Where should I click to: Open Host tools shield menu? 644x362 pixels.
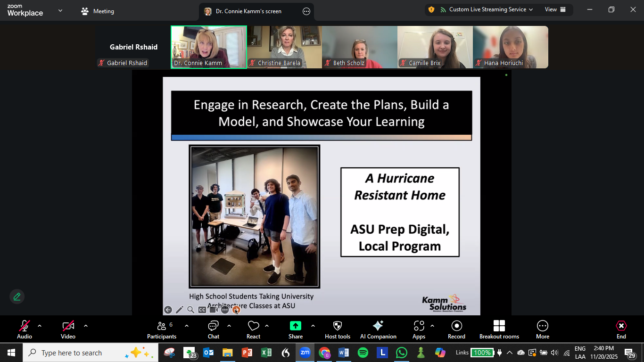pos(338,329)
